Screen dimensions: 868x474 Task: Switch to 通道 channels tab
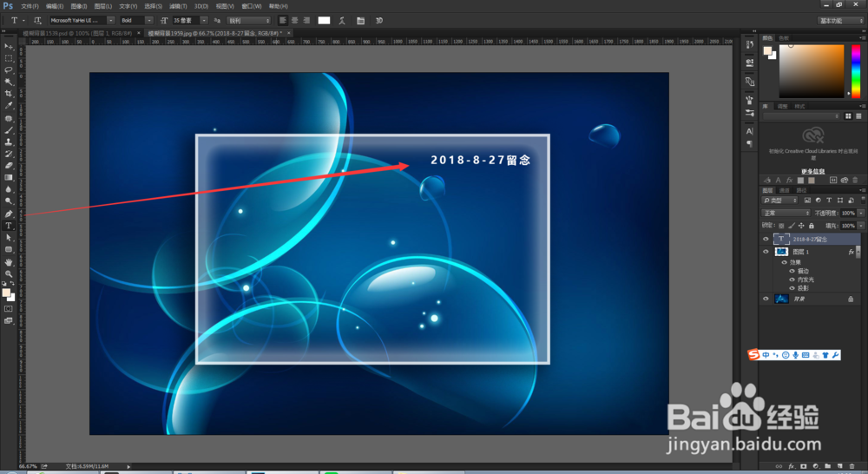pyautogui.click(x=785, y=190)
